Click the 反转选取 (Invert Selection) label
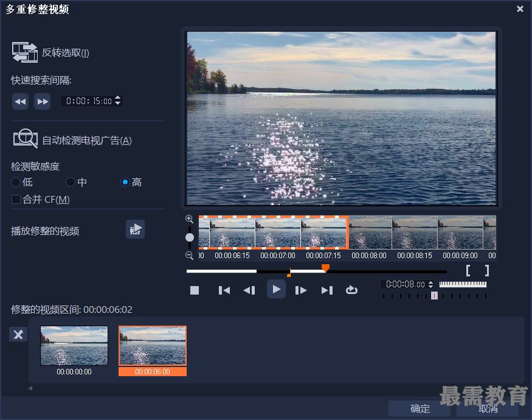This screenshot has width=532, height=420. [66, 53]
